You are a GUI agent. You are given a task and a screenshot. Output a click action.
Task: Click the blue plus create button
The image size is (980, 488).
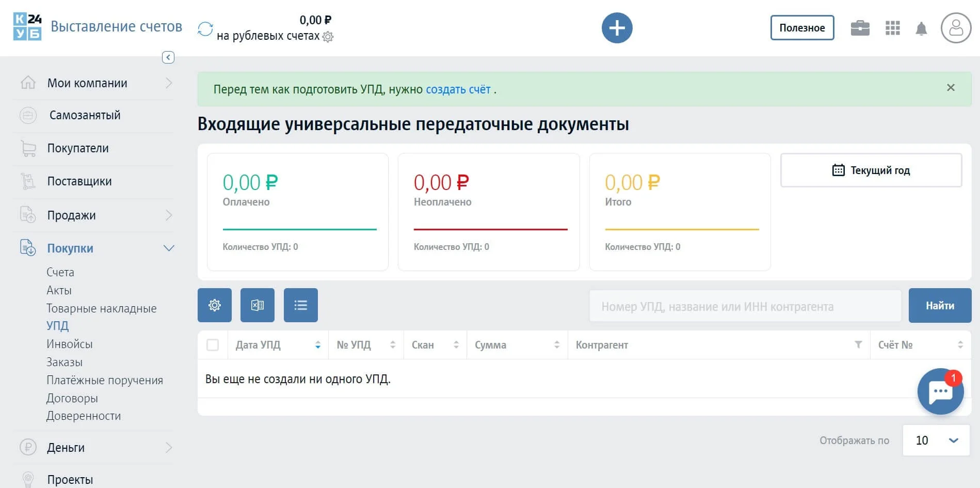[617, 28]
